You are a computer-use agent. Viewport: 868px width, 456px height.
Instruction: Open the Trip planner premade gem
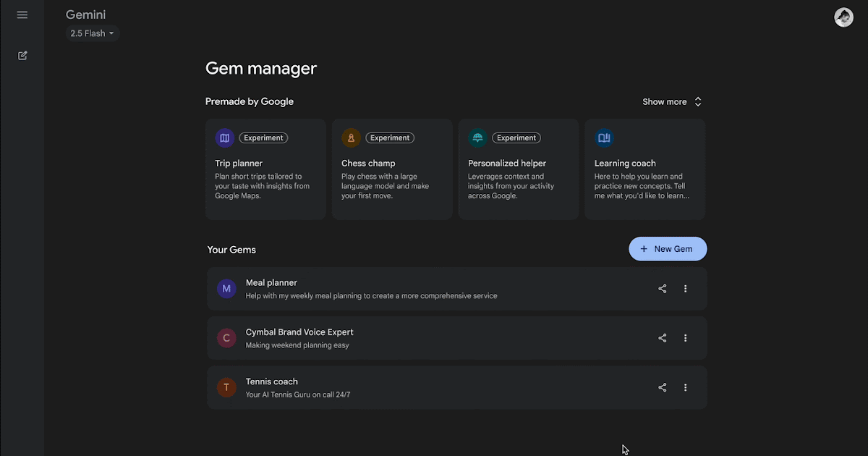[265, 169]
